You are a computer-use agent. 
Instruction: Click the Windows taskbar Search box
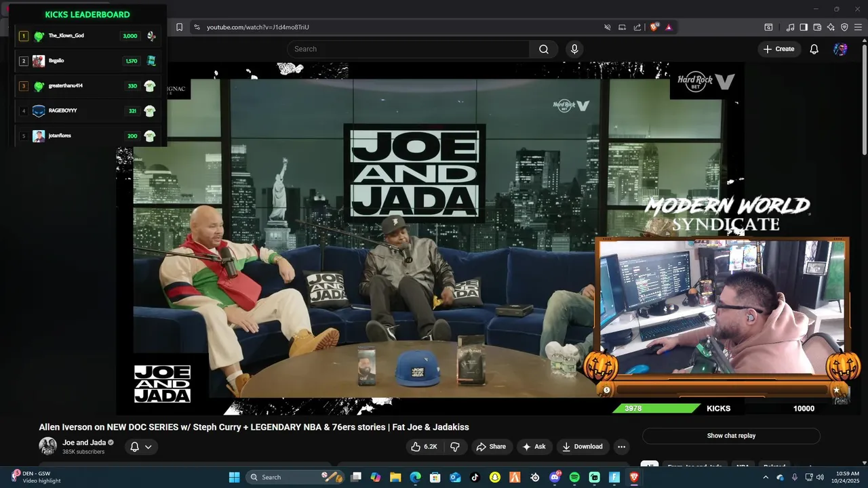[x=294, y=477]
